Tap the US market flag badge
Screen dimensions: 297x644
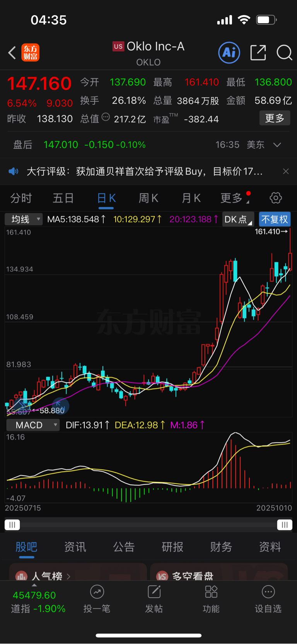point(118,46)
